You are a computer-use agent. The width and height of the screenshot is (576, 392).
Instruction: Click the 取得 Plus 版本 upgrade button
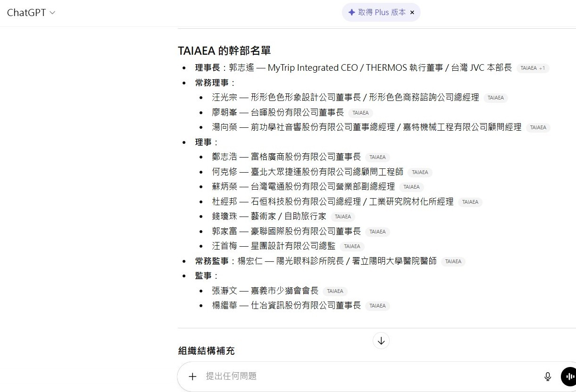(376, 13)
